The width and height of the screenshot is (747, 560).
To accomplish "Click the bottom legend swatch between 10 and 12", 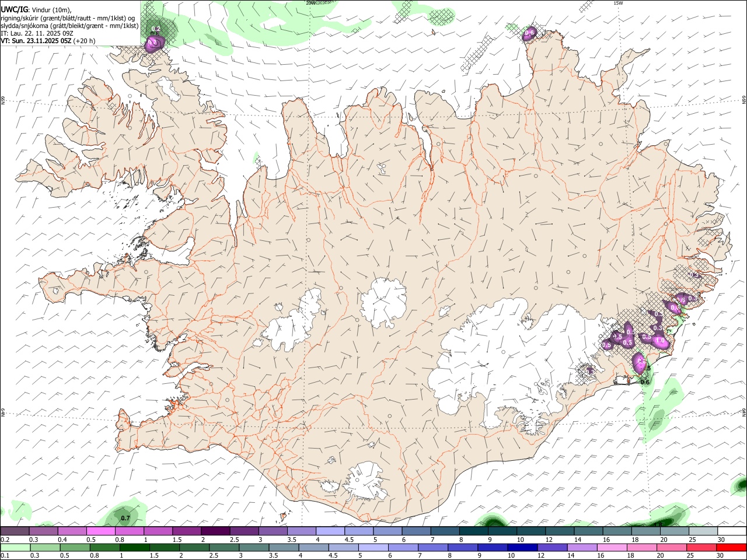I will [x=523, y=547].
